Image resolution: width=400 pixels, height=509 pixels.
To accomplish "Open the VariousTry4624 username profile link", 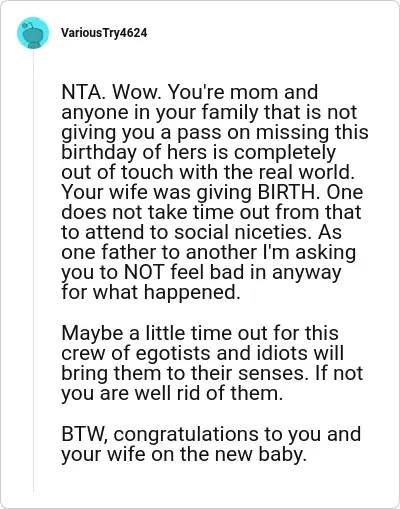I will coord(104,33).
